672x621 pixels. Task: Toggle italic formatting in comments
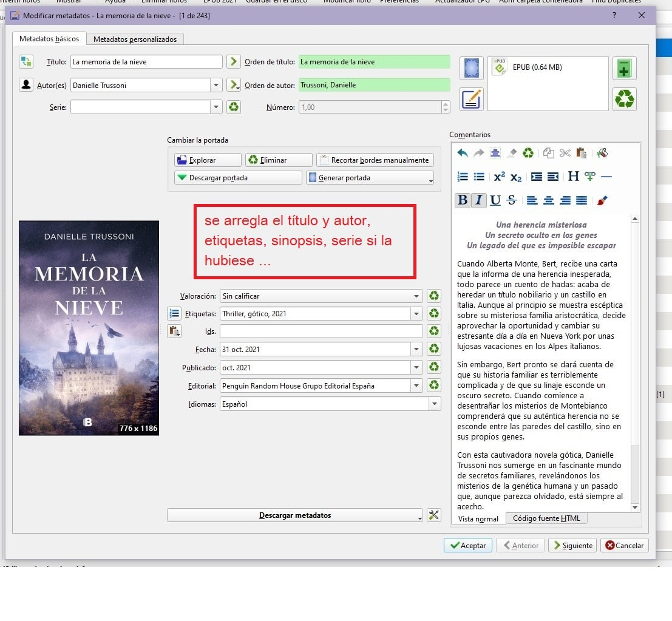click(479, 200)
